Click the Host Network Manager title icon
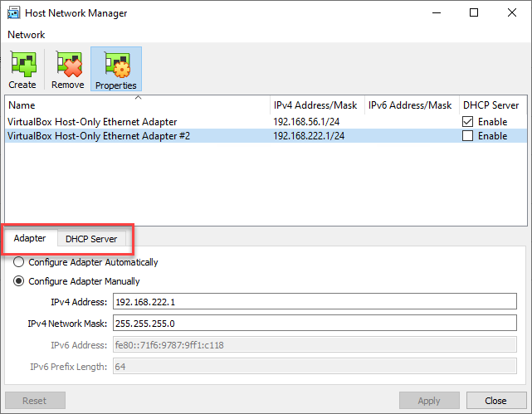This screenshot has width=532, height=414. tap(13, 13)
